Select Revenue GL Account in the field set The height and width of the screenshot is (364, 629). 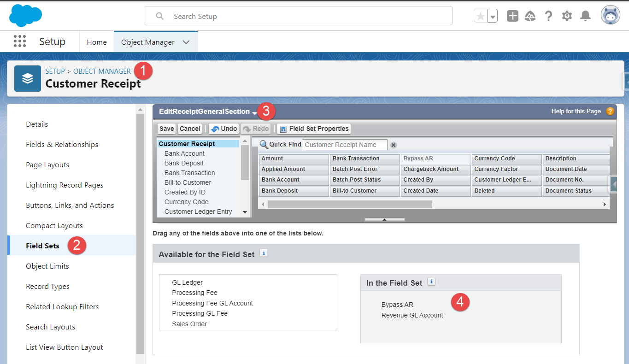pos(412,315)
